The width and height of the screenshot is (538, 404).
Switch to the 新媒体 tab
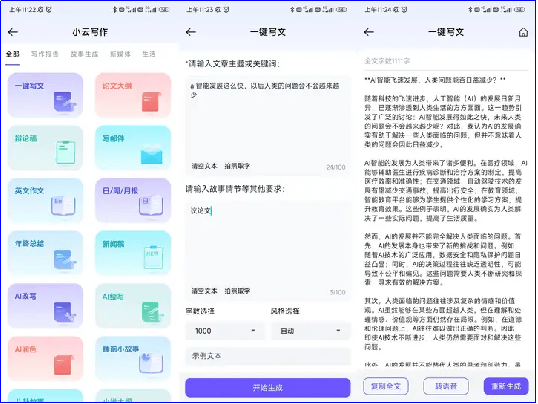tap(120, 54)
